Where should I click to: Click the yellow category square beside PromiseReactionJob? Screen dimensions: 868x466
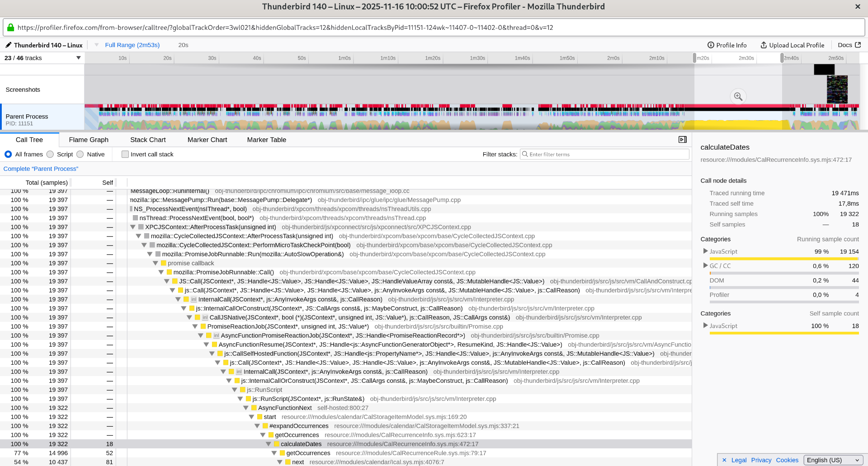[x=203, y=327]
